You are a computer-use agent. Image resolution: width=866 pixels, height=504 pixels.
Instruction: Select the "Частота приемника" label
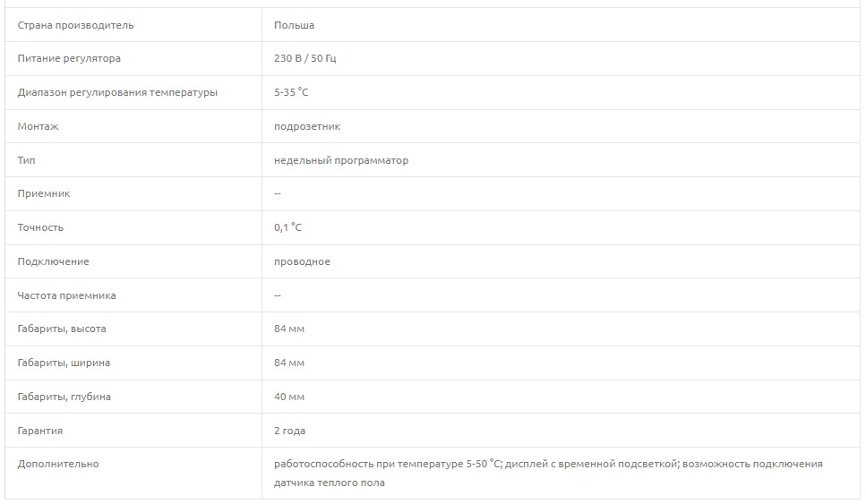tap(66, 295)
